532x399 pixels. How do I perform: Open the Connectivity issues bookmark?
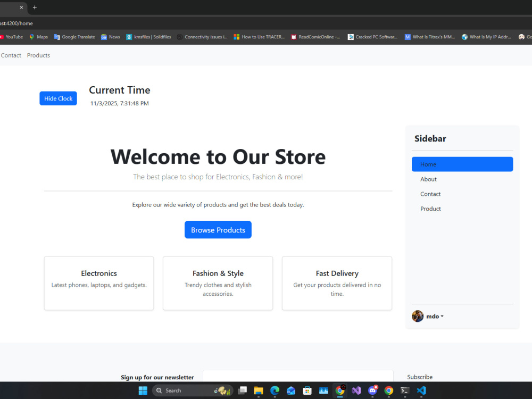[x=202, y=37]
